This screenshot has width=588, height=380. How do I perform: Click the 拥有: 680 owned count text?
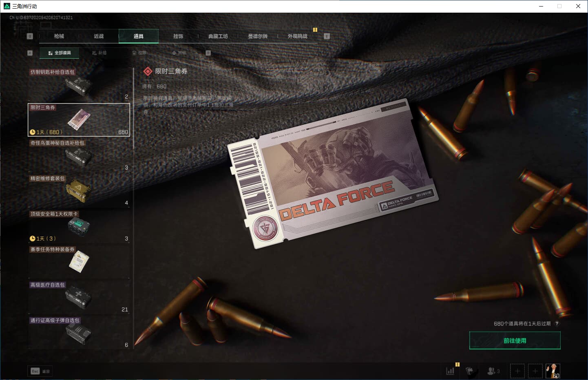154,86
